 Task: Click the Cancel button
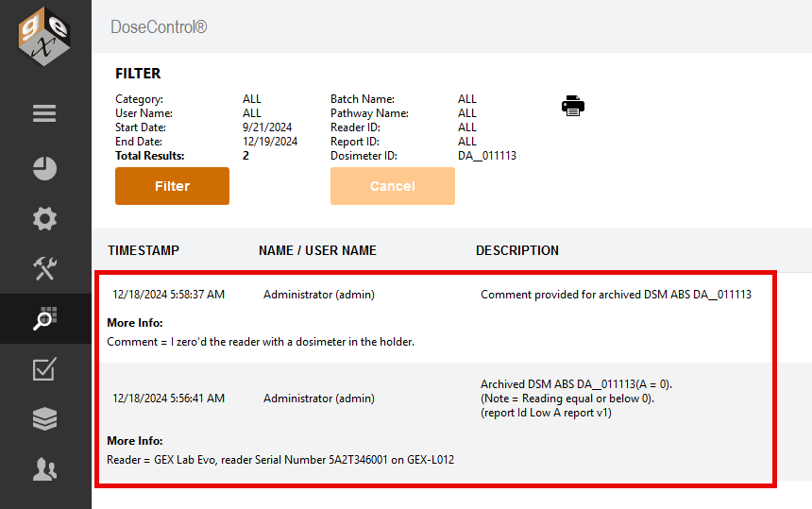point(393,186)
